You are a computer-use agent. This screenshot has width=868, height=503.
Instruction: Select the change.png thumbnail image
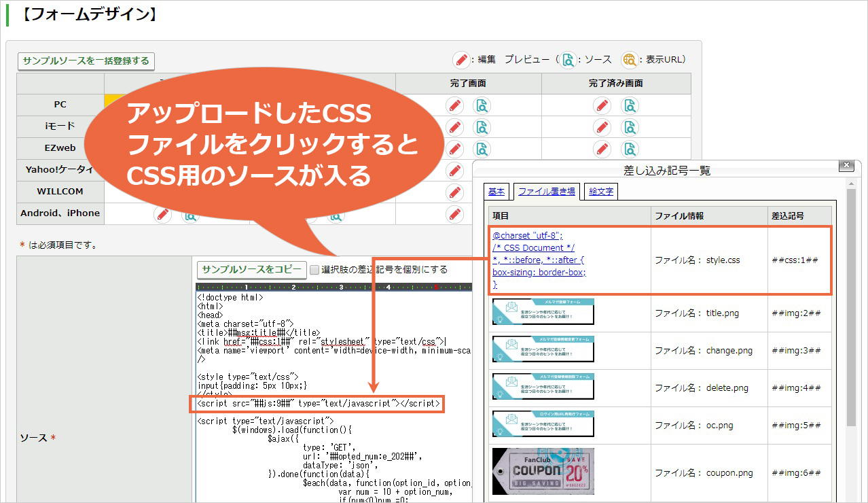point(543,349)
